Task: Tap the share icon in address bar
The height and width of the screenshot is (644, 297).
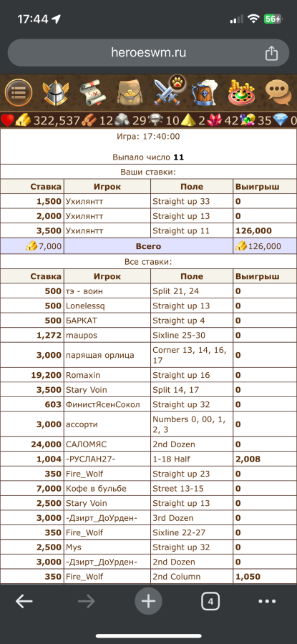Action: tap(271, 53)
